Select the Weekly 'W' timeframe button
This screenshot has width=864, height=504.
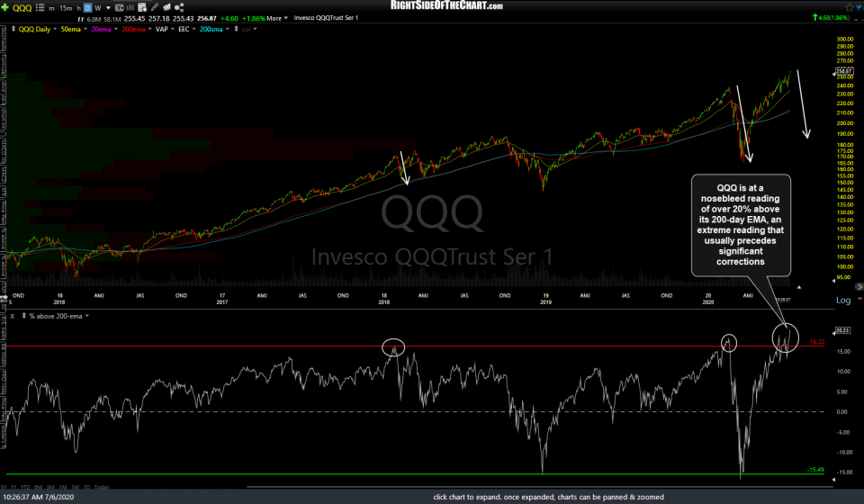(x=98, y=8)
